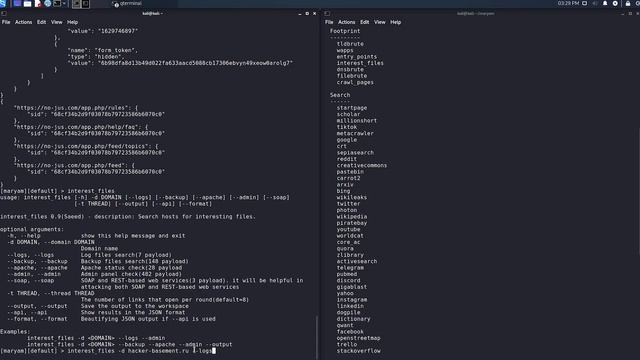640x360 pixels.
Task: Select the qterminal taskbar button
Action: pyautogui.click(x=127, y=4)
